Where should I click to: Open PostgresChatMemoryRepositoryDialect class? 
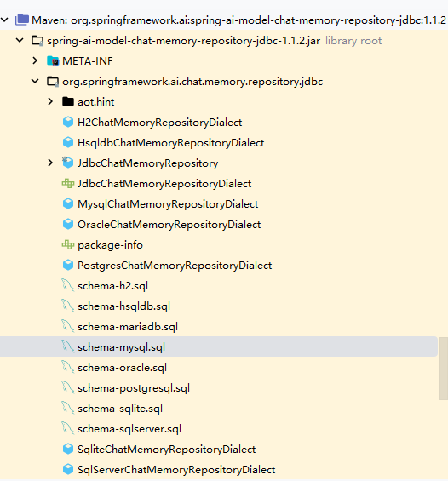coord(175,266)
